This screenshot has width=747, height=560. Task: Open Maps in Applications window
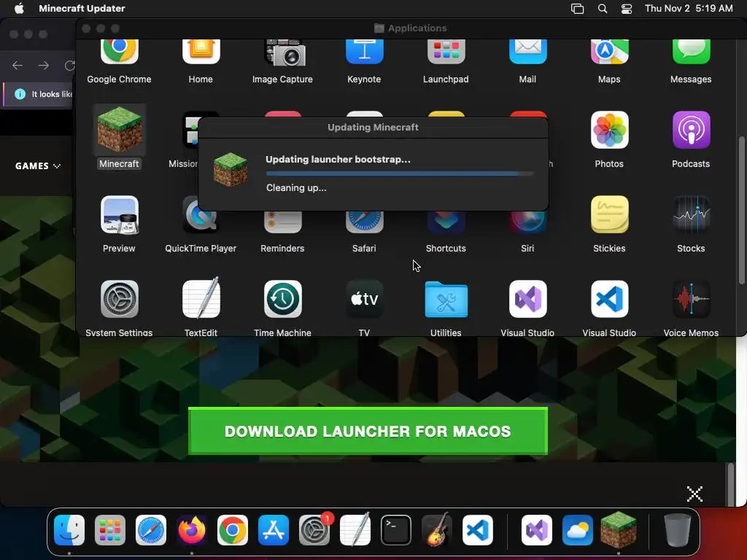[x=609, y=52]
